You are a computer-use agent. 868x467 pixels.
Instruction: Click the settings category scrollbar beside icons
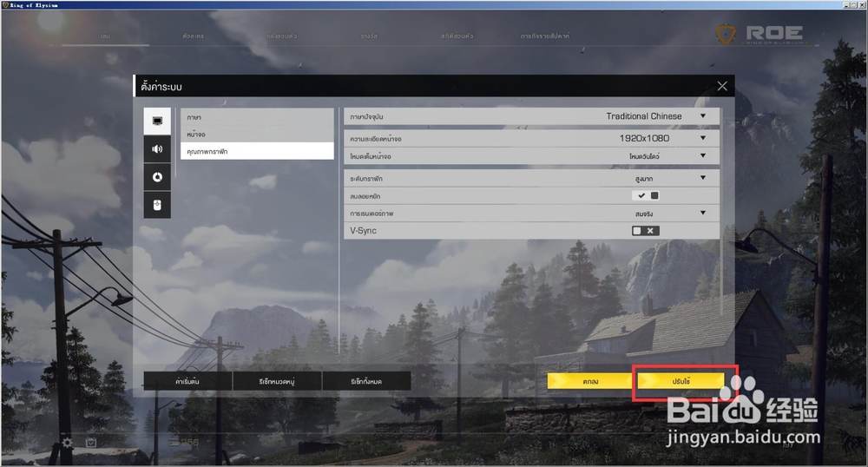pos(175,142)
